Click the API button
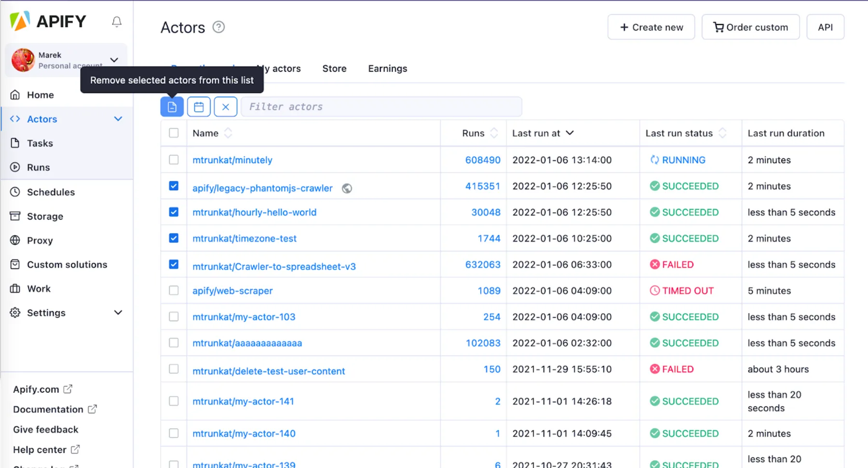 pyautogui.click(x=825, y=27)
